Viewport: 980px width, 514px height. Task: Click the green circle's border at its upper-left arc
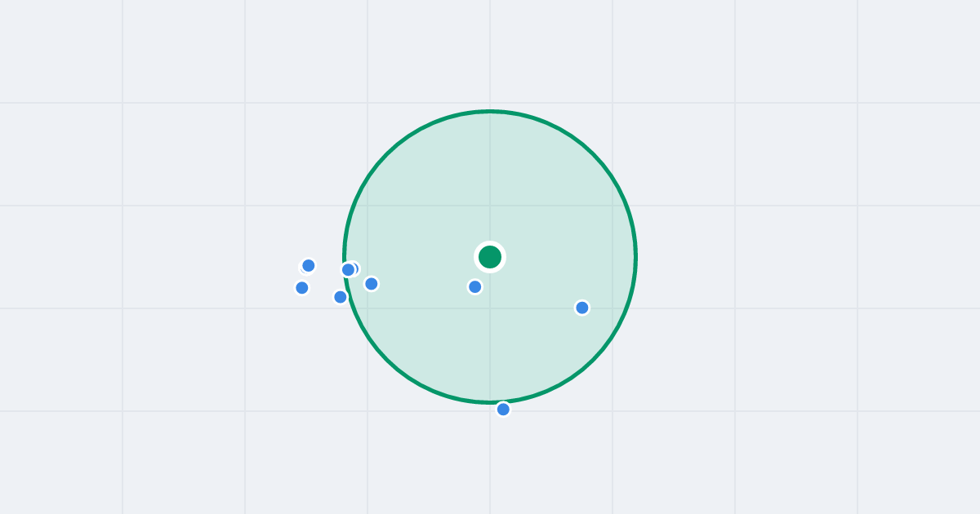point(387,154)
